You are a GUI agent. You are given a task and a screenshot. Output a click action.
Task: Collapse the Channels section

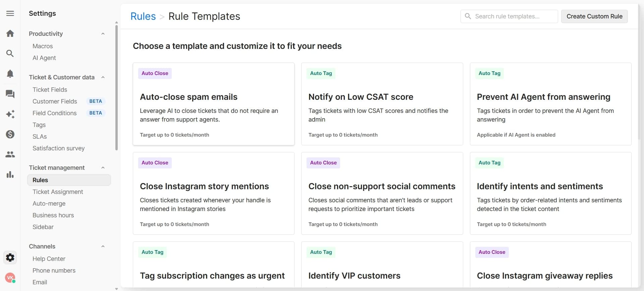103,246
